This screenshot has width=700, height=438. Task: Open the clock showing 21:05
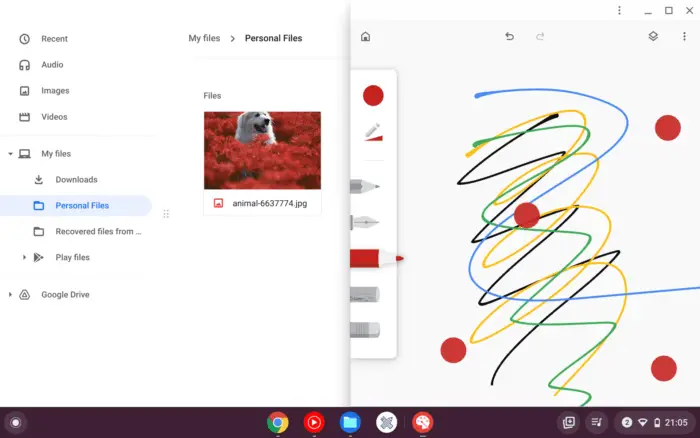coord(676,422)
